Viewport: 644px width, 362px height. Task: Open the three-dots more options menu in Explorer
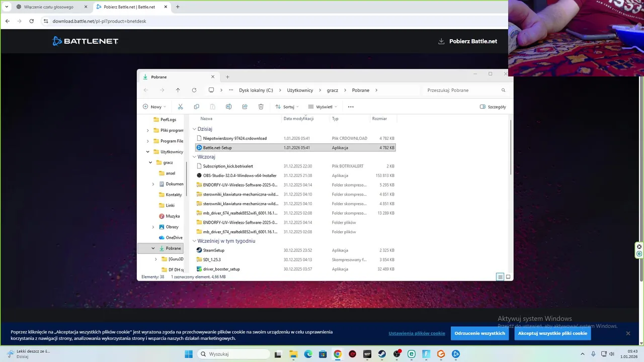point(351,107)
